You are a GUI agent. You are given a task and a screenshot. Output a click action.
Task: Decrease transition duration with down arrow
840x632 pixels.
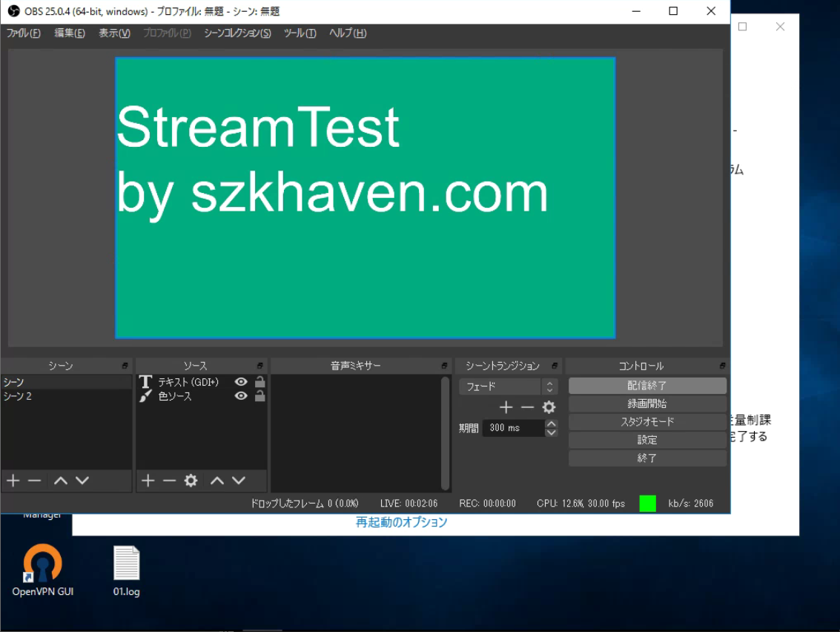point(551,432)
